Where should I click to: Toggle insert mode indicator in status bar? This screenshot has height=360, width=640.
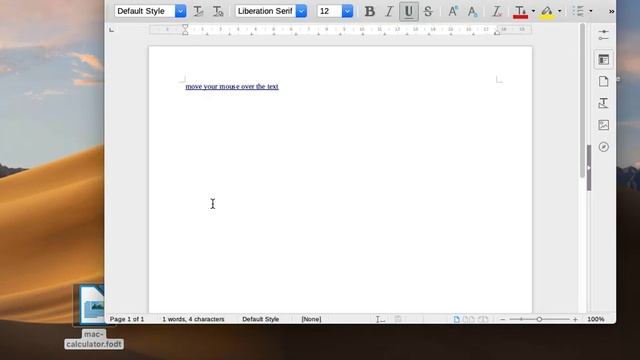pos(380,319)
